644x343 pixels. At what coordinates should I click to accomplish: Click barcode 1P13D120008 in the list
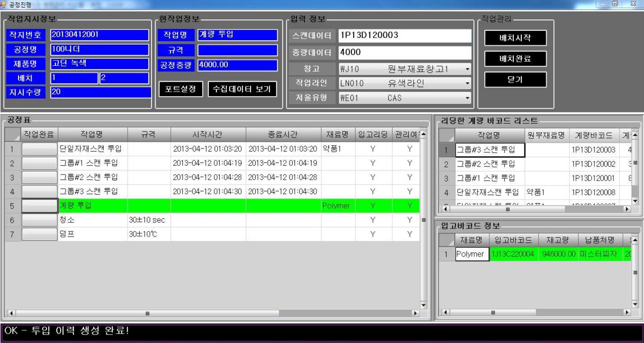click(593, 192)
